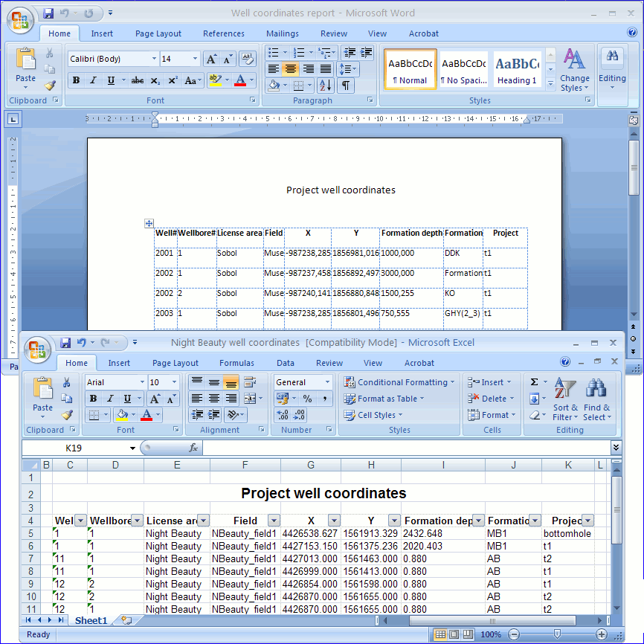
Task: Click Word Help question mark icon
Action: coord(631,32)
